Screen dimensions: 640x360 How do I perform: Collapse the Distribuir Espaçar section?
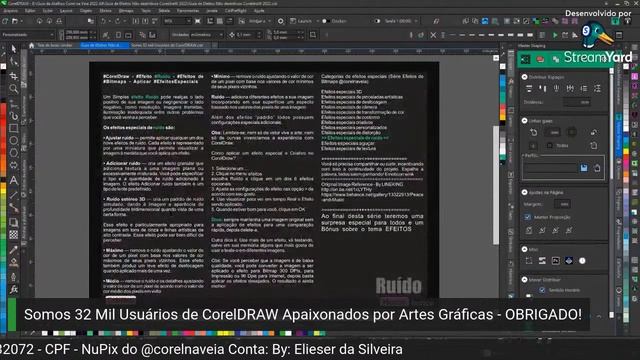pos(524,77)
